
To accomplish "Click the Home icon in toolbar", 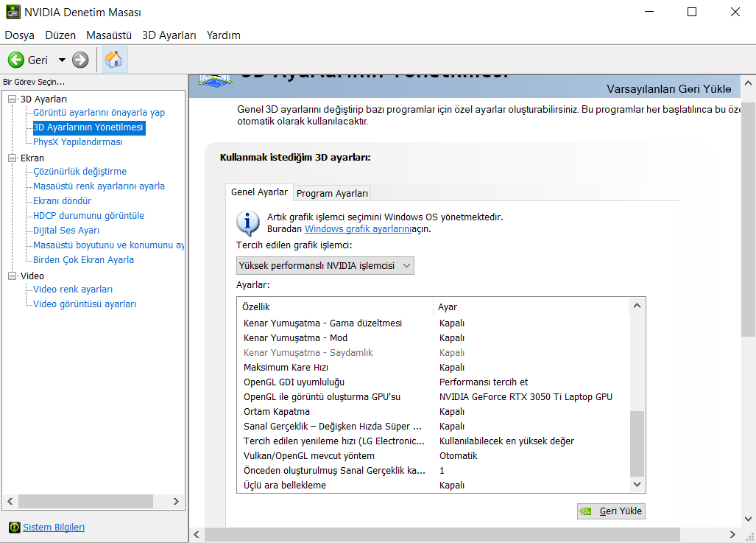I will coord(114,60).
